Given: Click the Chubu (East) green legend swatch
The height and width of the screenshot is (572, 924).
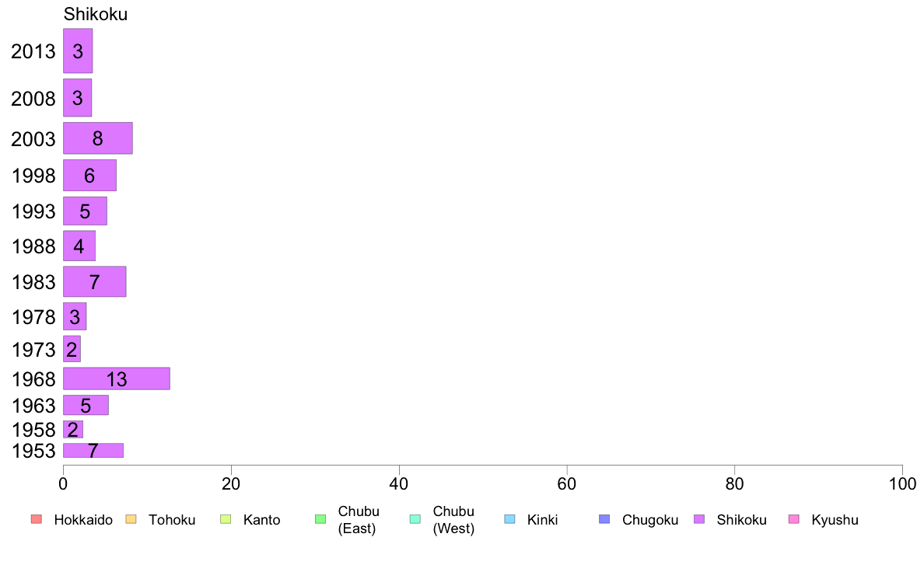Looking at the screenshot, I should 320,519.
